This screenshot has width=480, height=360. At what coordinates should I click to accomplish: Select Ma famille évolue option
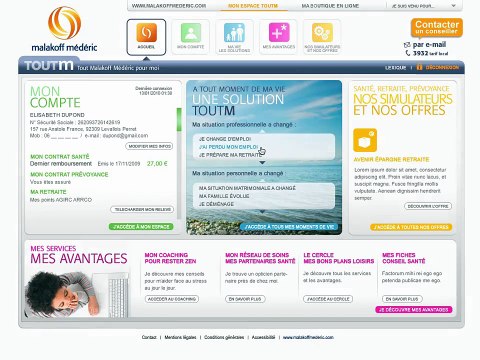coord(224,196)
